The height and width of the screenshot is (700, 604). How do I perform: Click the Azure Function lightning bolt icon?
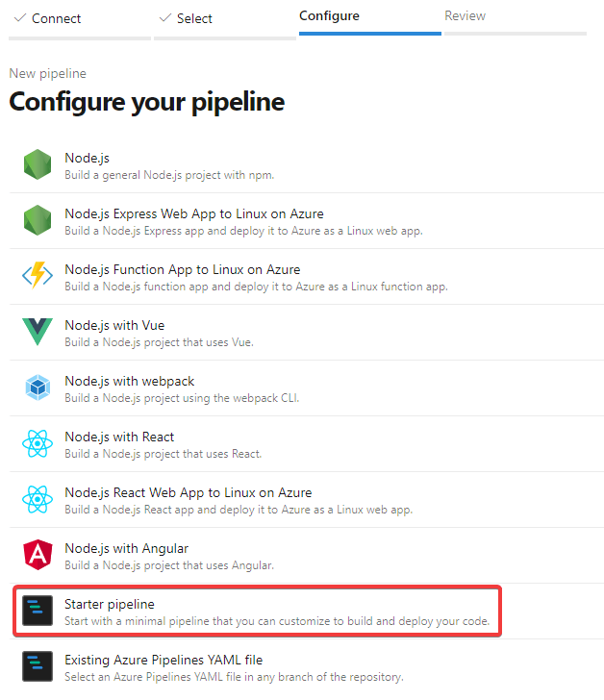38,277
